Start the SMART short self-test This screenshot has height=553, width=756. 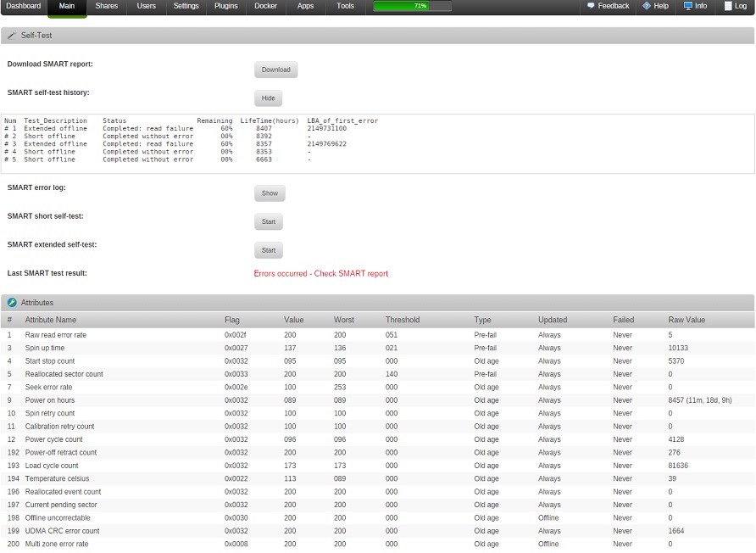(269, 221)
